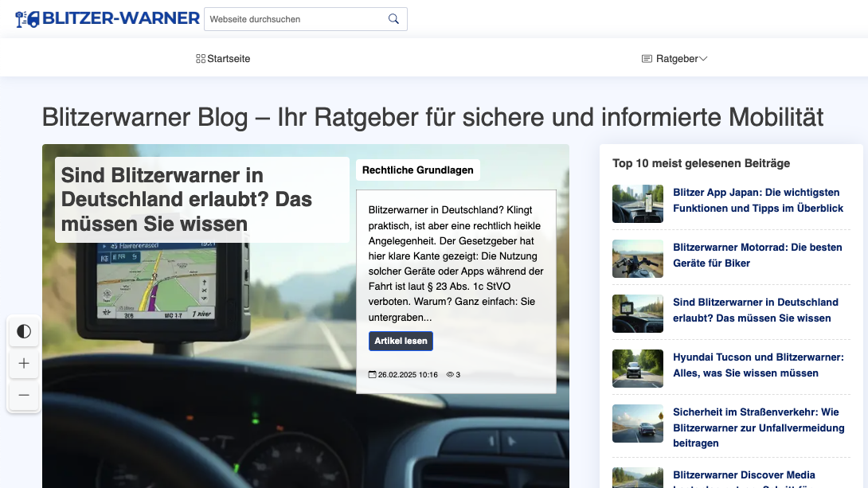Click the Hyundai Tucson article thumbnail
The width and height of the screenshot is (868, 488).
point(637,369)
